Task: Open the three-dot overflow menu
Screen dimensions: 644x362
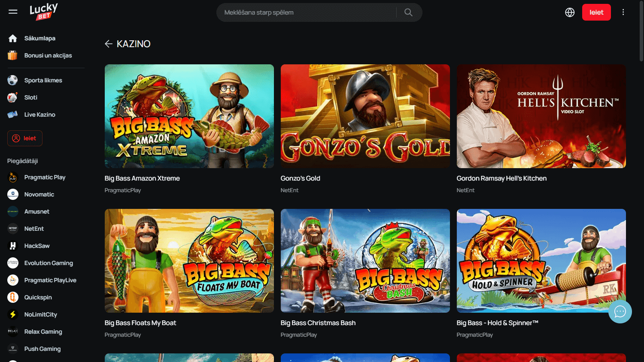Action: coord(623,12)
